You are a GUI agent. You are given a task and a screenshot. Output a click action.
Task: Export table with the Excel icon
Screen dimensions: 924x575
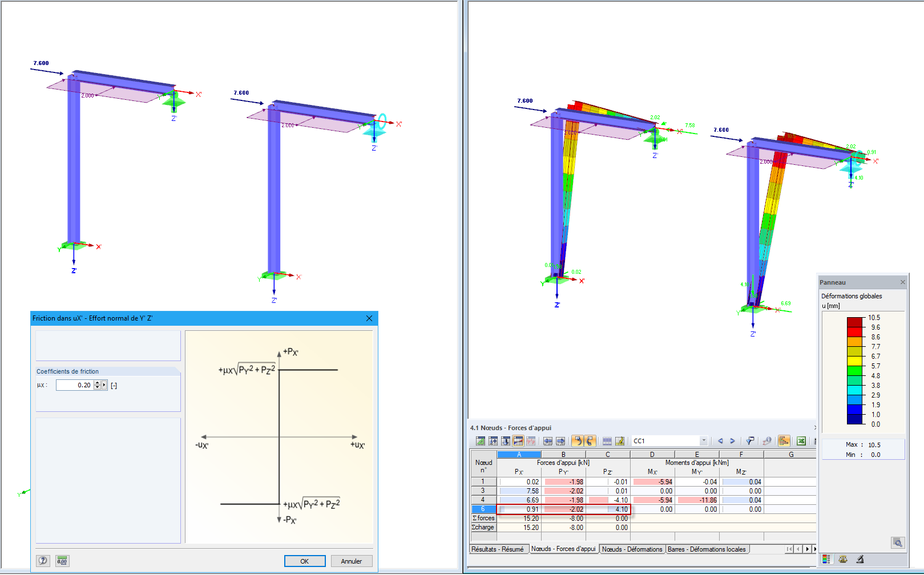801,441
